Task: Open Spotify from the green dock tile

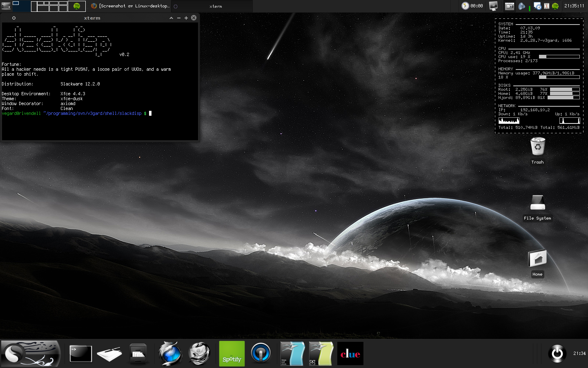Action: (x=232, y=354)
